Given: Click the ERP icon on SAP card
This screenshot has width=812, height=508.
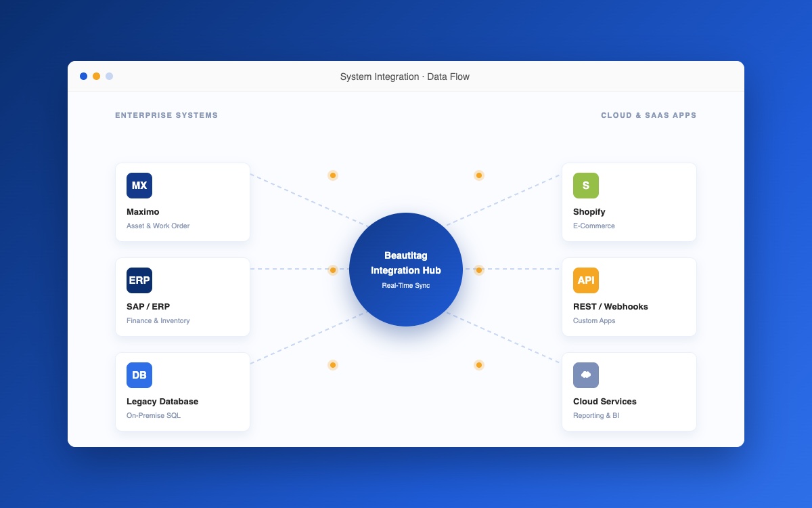Looking at the screenshot, I should 139,280.
